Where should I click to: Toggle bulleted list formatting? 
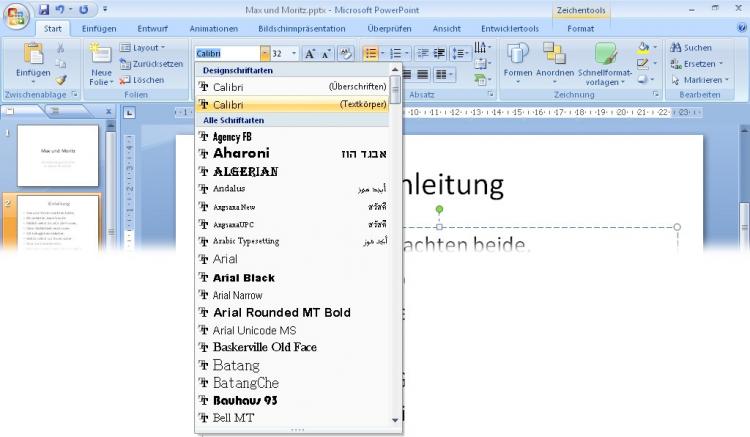(370, 53)
